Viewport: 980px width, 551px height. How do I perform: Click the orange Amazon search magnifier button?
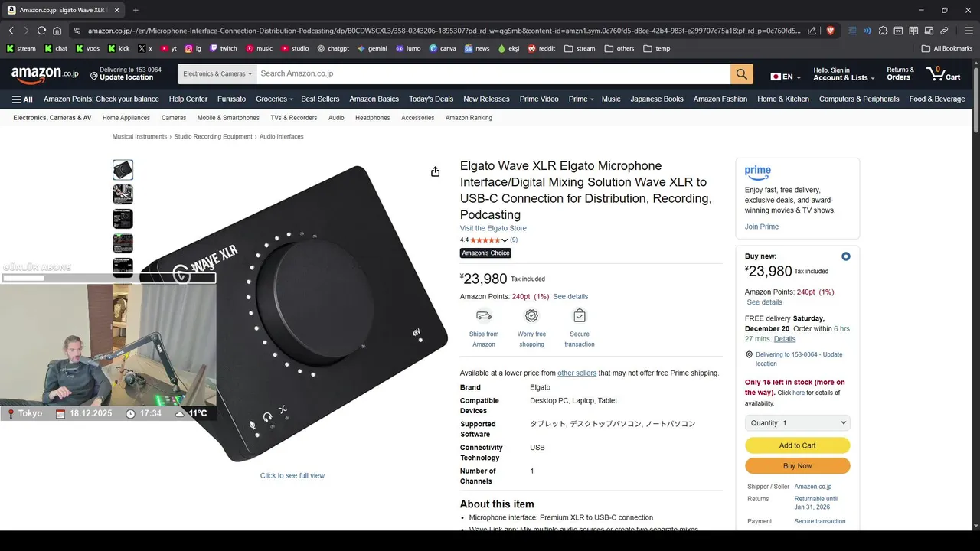tap(741, 74)
